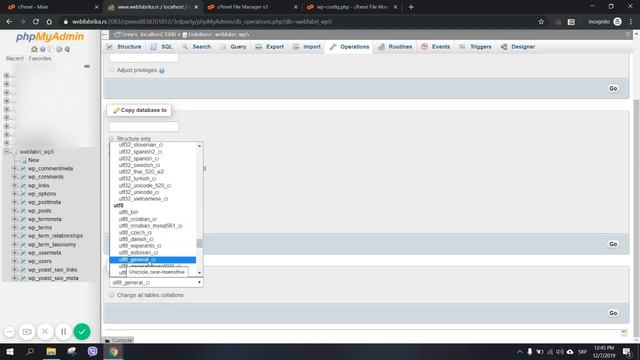Click the collation list up scroll arrow

[x=199, y=146]
